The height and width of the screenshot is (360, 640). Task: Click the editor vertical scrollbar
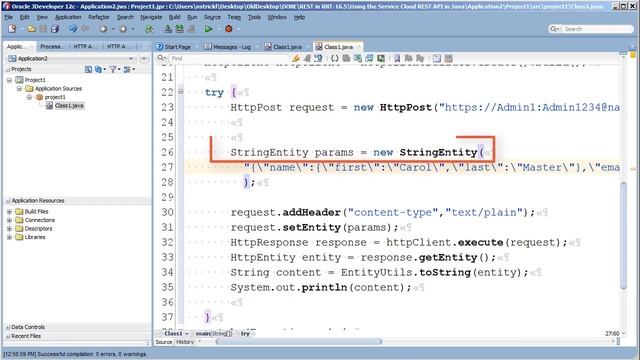coord(623,236)
